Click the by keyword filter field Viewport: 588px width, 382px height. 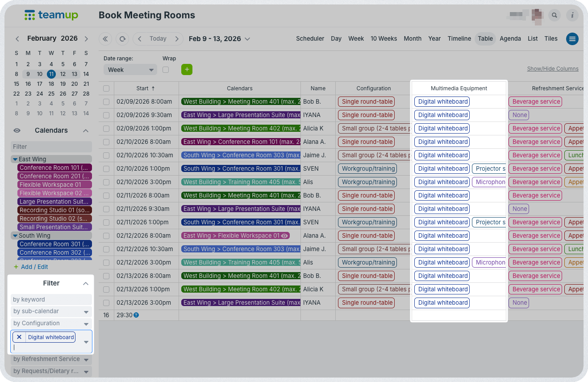pos(51,299)
